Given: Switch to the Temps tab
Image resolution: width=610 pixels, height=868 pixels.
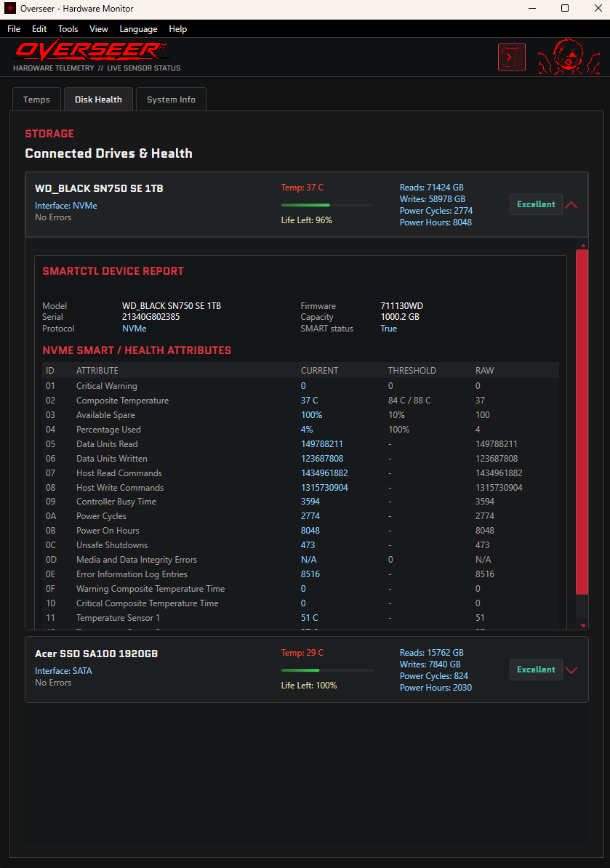Looking at the screenshot, I should point(36,100).
